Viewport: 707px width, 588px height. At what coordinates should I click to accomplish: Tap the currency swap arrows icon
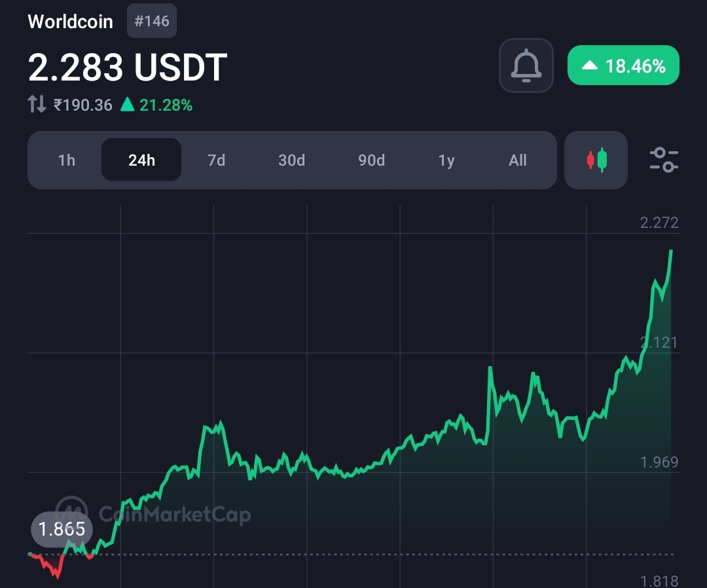click(x=37, y=104)
